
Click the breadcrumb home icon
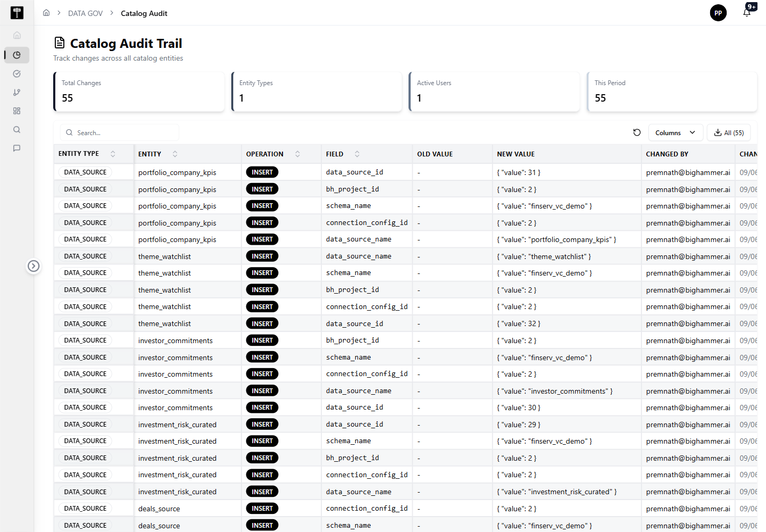click(46, 13)
